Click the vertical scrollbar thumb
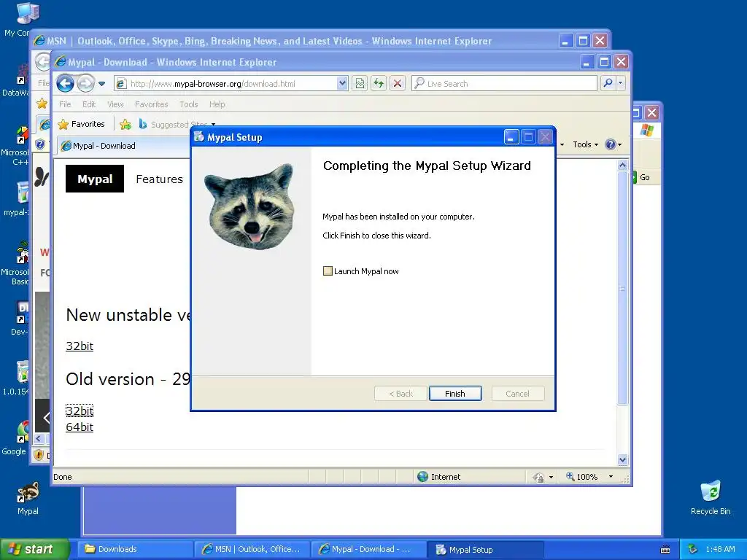This screenshot has height=560, width=747. (x=622, y=288)
